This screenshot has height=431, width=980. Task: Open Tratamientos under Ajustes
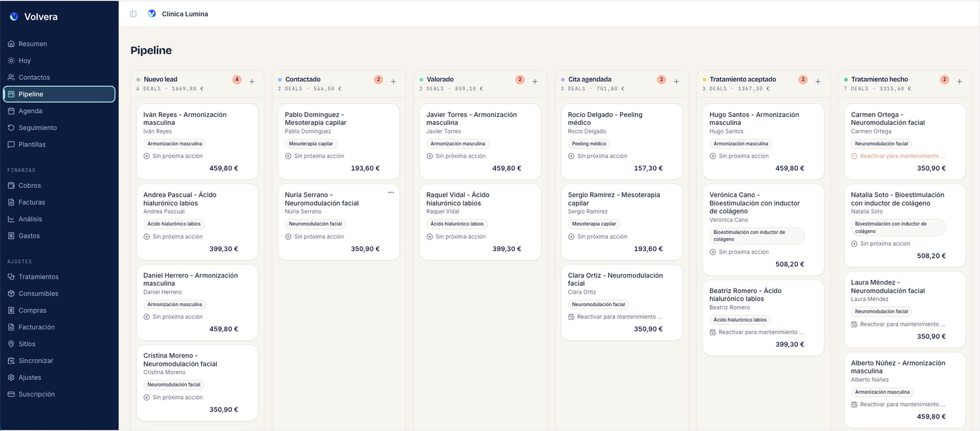point(59,277)
